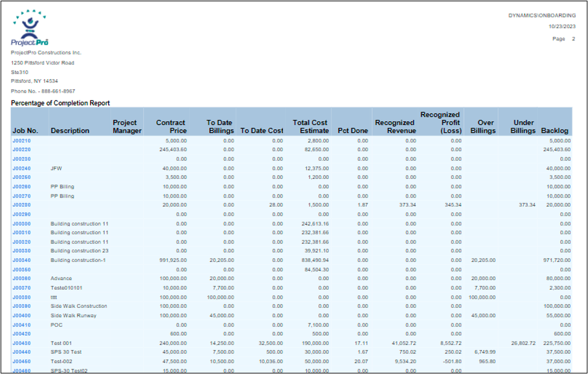This screenshot has width=588, height=374.
Task: Click the Job No. column header
Action: point(25,131)
